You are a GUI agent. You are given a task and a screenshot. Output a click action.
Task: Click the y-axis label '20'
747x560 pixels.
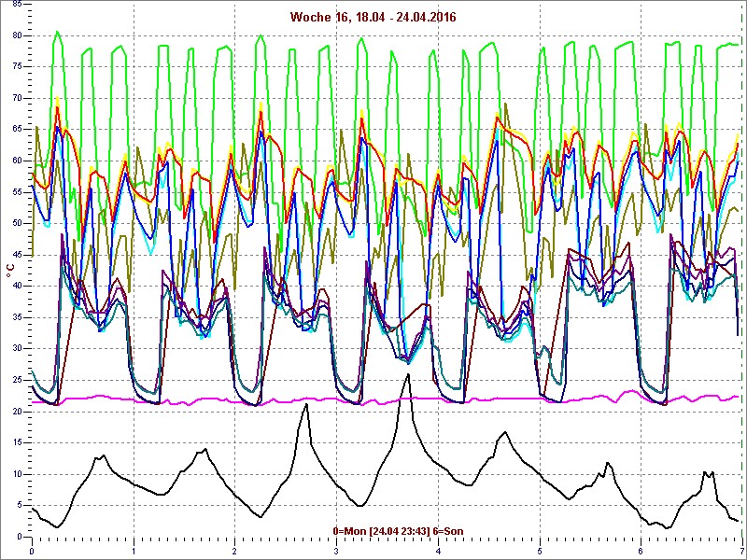click(17, 412)
